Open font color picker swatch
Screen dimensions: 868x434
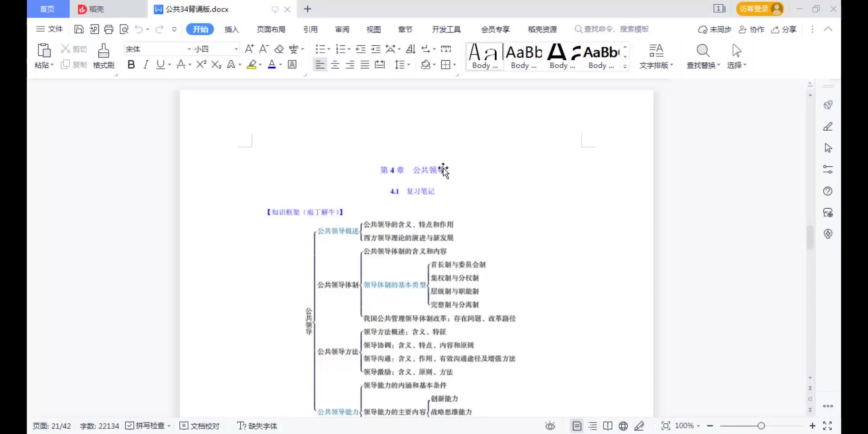(272, 64)
